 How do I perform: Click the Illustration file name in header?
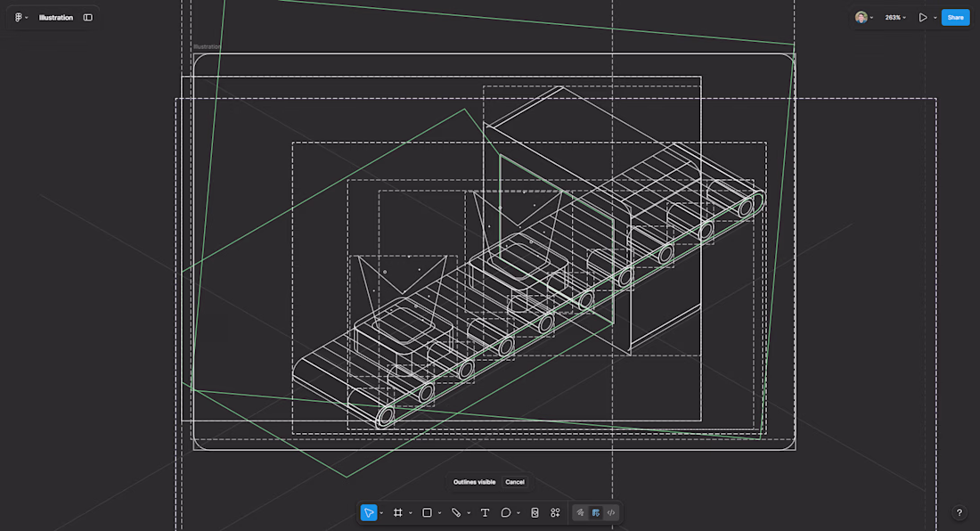pos(55,18)
